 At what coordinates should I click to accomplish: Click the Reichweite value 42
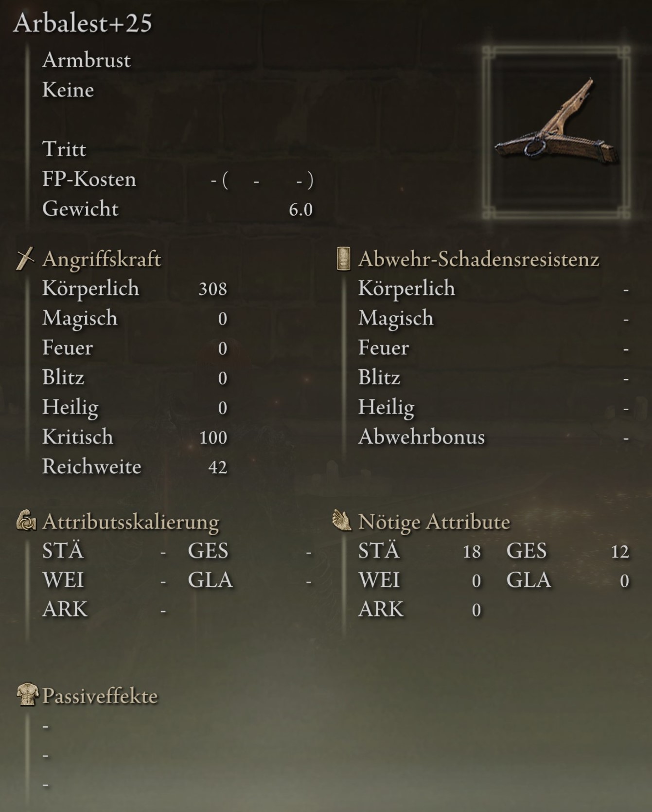[x=217, y=467]
